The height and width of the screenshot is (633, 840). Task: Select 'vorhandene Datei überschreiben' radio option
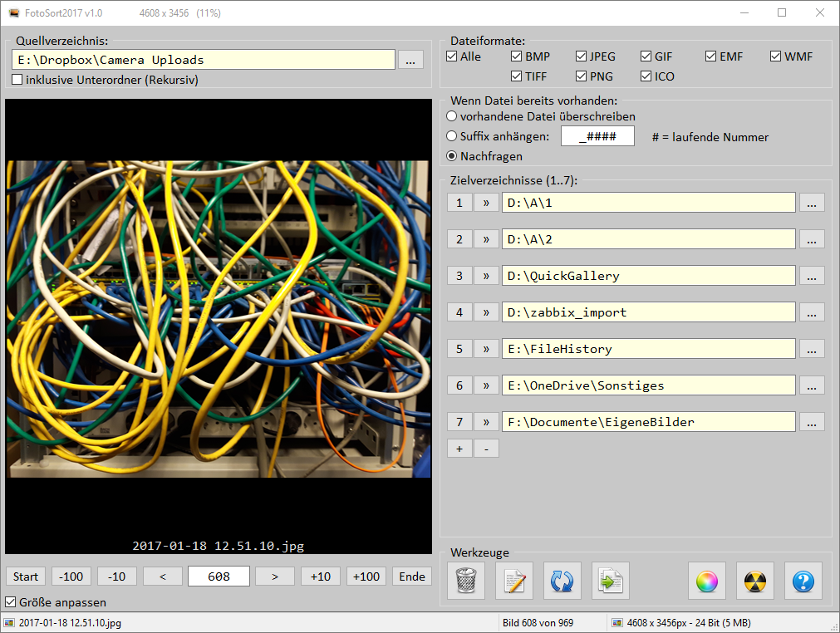(452, 116)
